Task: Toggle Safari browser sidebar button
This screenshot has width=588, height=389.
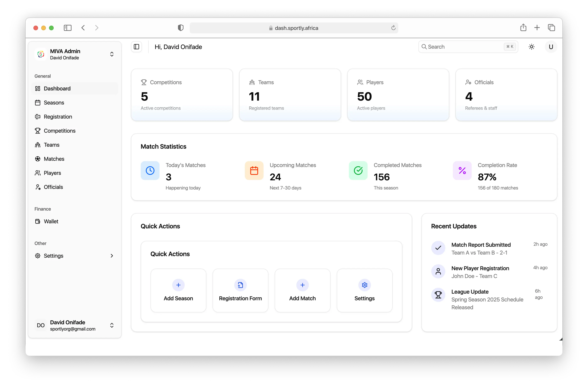Action: (x=67, y=28)
